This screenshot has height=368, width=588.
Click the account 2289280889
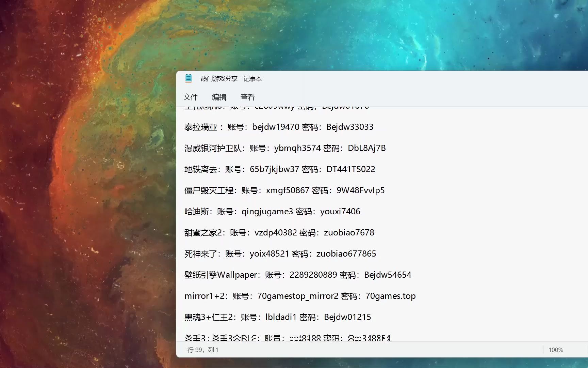pos(313,275)
